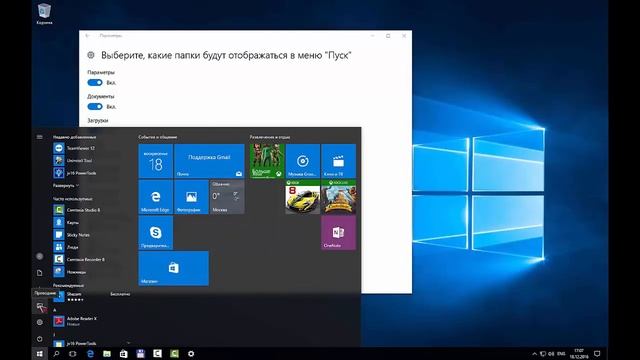The width and height of the screenshot is (640, 360).
Task: Click the События и общение group header
Action: 158,137
